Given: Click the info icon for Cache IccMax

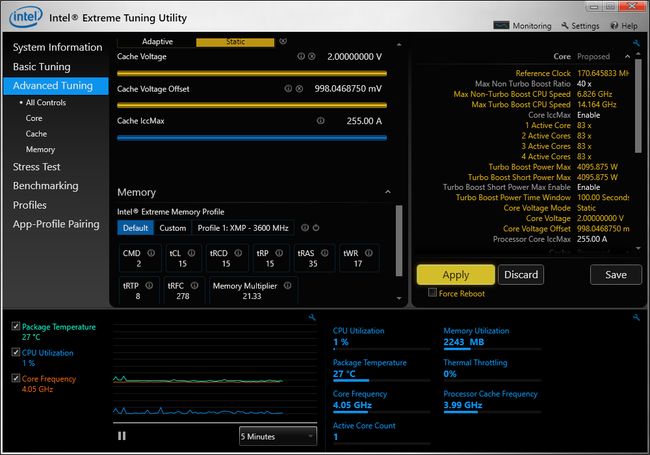Looking at the screenshot, I should tap(320, 121).
